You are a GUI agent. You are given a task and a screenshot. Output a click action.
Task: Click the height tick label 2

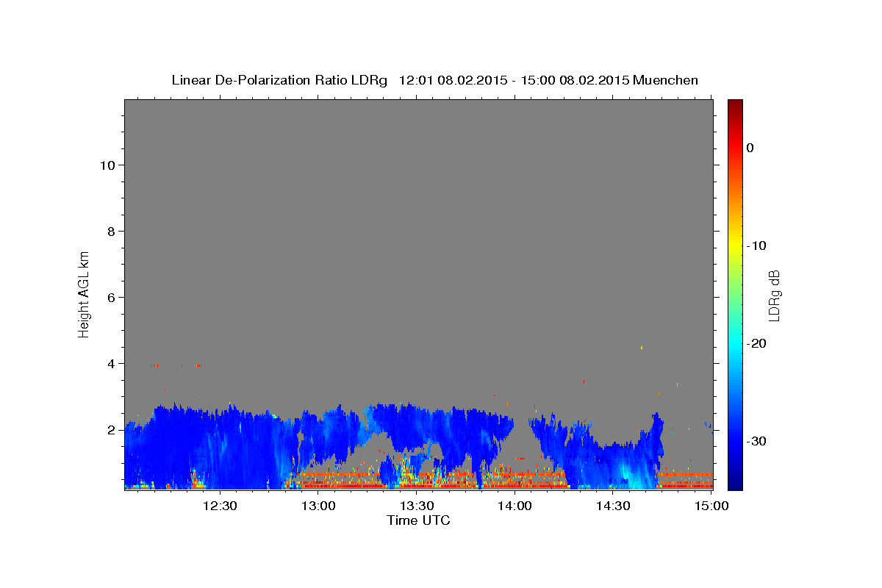110,429
